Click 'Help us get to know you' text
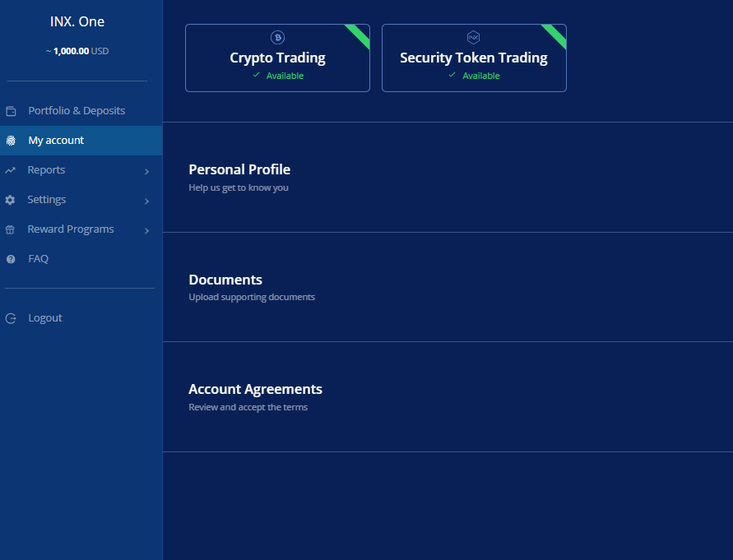 239,188
